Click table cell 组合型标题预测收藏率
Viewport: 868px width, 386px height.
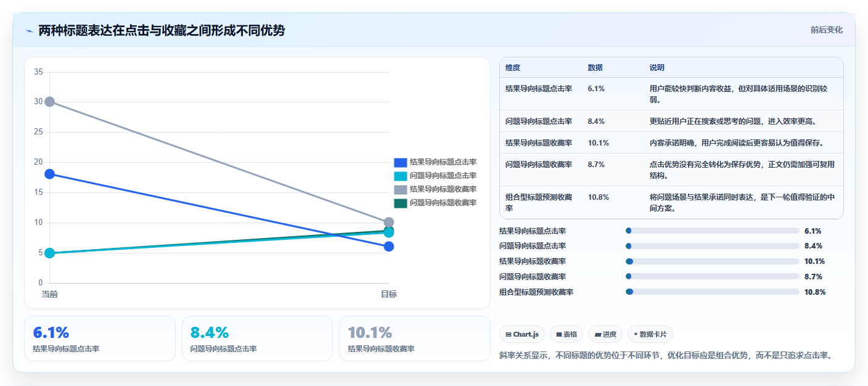click(x=539, y=202)
